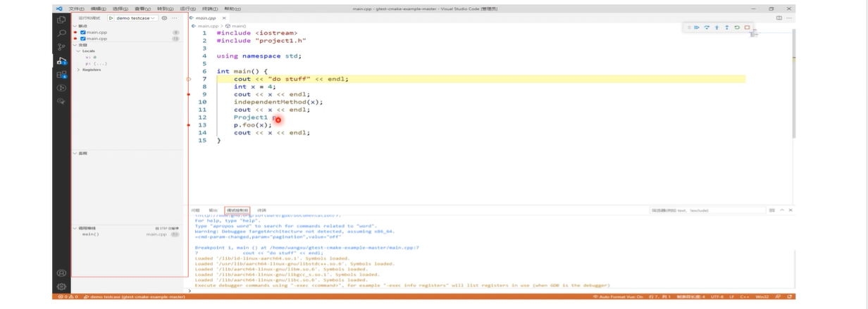Open the Help menu
Viewport: 868px width, 309px height.
(232, 8)
